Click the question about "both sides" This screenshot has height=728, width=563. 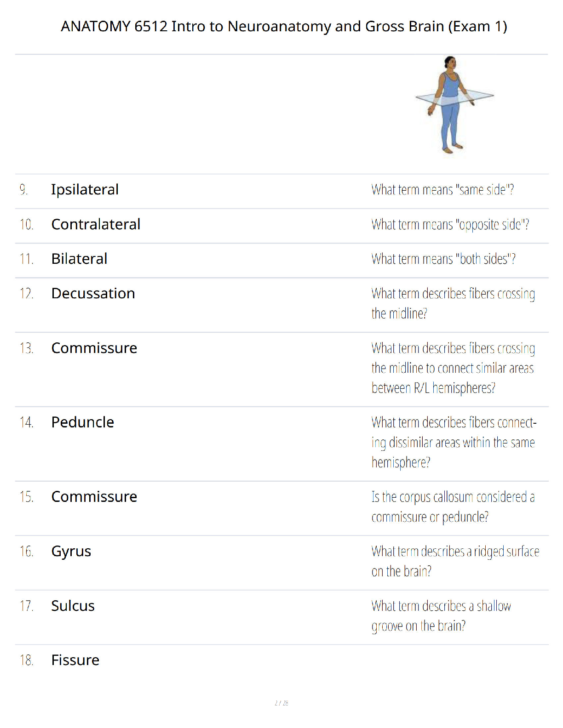point(443,259)
